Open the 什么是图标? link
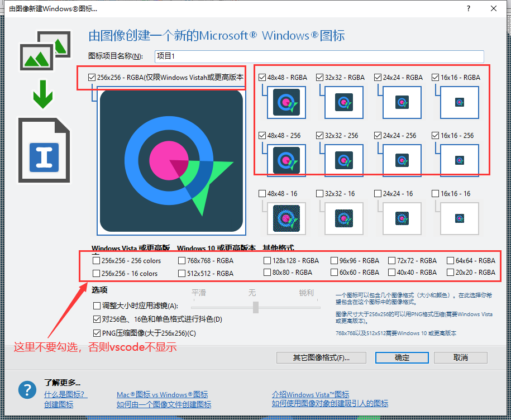Viewport: 511px width, 420px height. click(65, 394)
